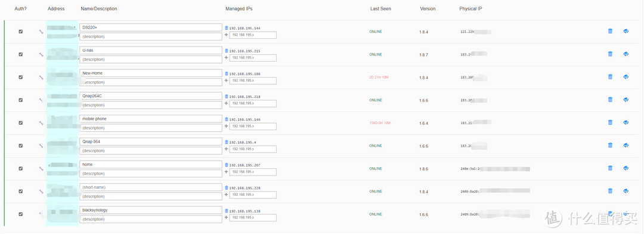
Task: Click description field under U-nas
Action: click(x=151, y=59)
